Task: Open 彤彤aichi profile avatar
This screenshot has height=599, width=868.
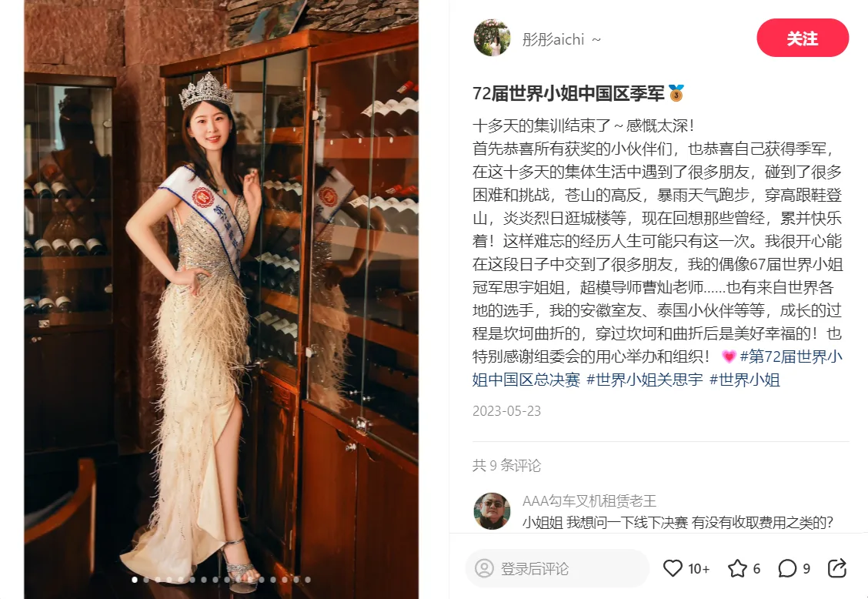Action: tap(492, 38)
